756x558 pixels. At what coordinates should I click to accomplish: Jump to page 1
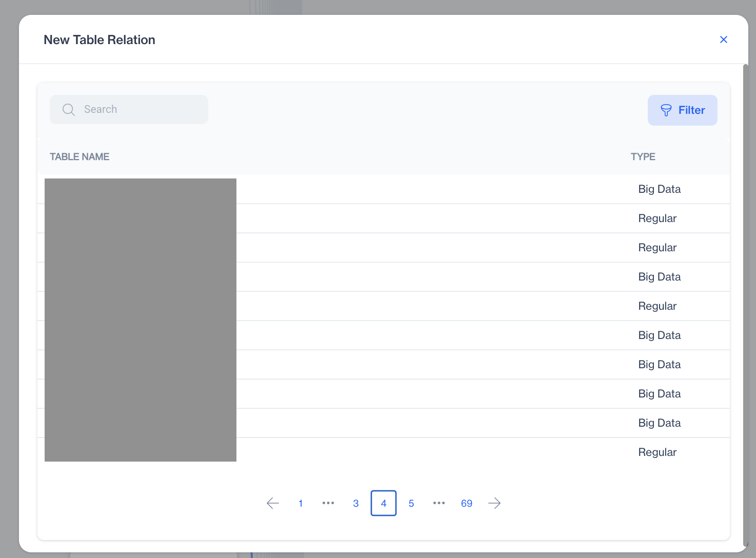(x=301, y=503)
